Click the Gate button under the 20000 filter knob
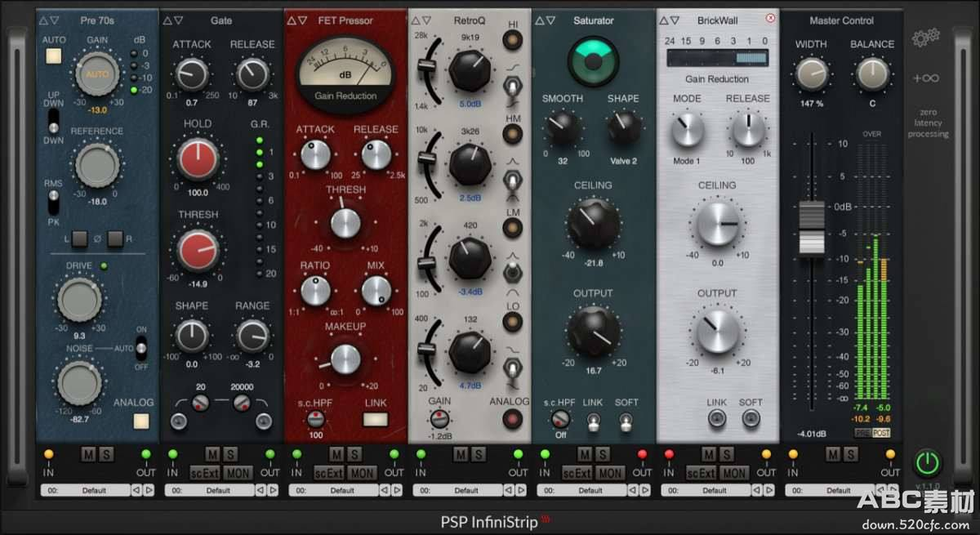Screen dimensions: 980x535 pyautogui.click(x=263, y=421)
